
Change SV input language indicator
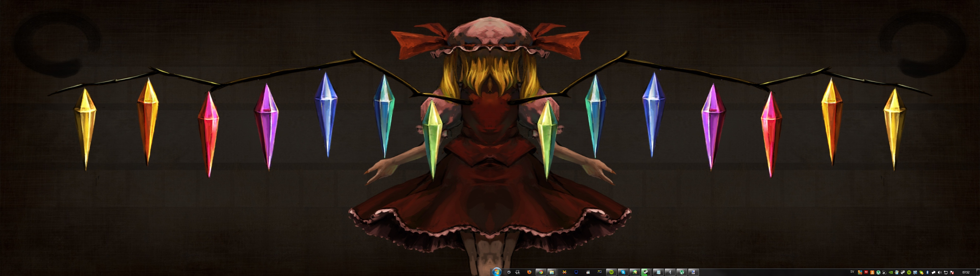852,272
